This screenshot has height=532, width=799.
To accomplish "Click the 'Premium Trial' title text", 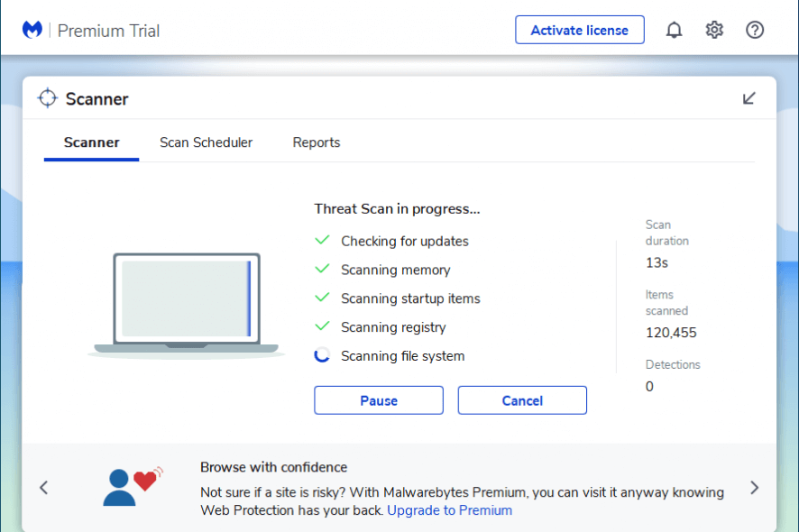I will pyautogui.click(x=108, y=31).
